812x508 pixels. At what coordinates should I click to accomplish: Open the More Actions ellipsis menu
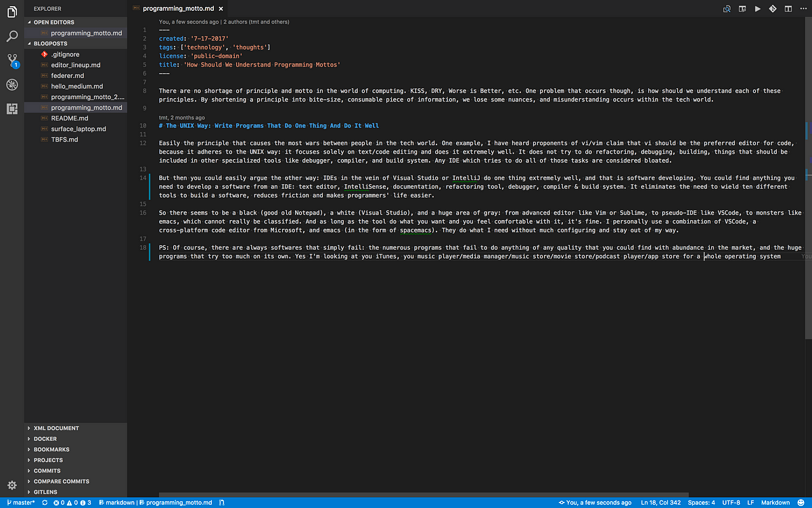point(803,9)
